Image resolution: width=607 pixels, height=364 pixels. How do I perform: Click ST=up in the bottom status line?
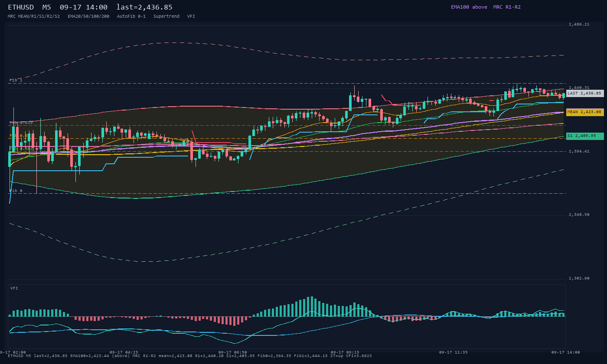pos(337,356)
